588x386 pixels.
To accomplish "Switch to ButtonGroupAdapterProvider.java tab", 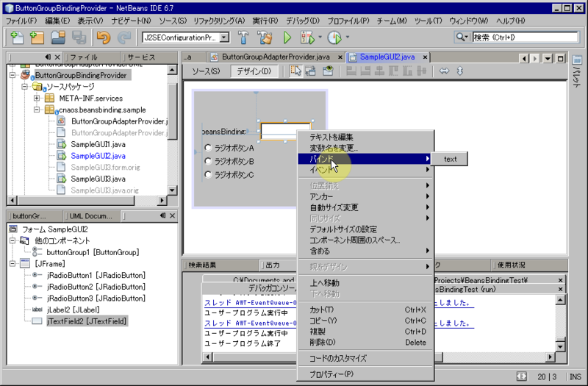I will (x=276, y=57).
